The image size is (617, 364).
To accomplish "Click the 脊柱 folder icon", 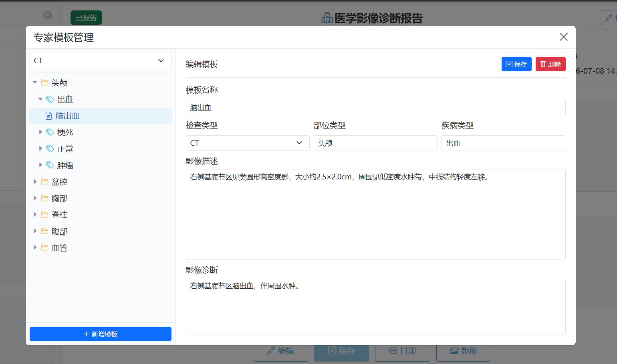I will pyautogui.click(x=44, y=215).
